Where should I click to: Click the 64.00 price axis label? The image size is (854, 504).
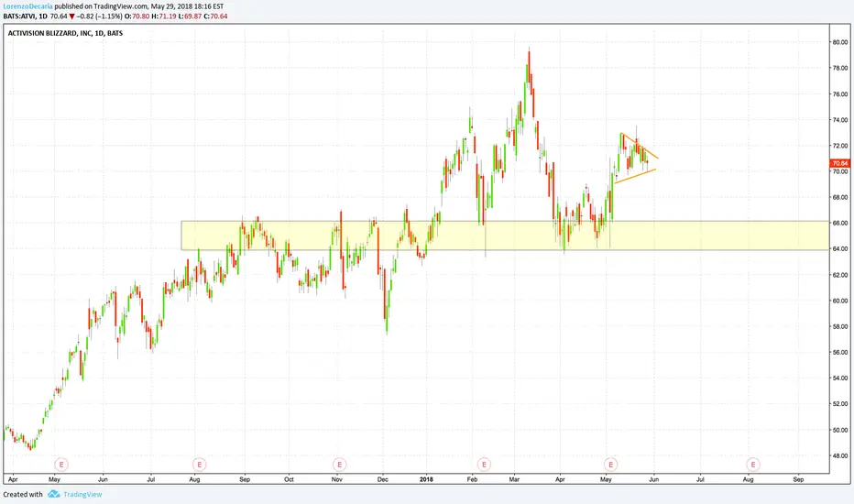click(x=840, y=249)
